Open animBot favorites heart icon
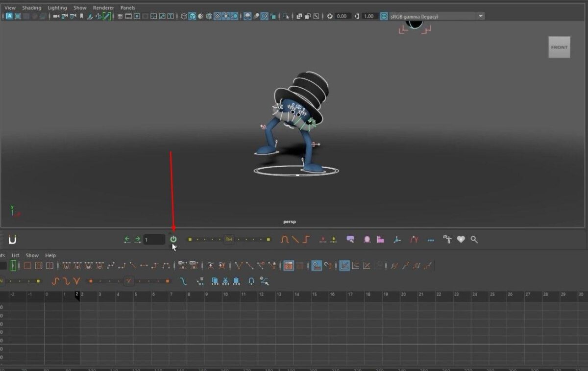 pyautogui.click(x=460, y=239)
